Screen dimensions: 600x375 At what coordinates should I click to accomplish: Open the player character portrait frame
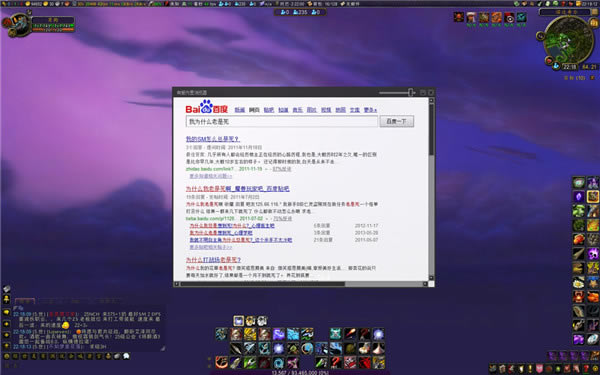(19, 24)
